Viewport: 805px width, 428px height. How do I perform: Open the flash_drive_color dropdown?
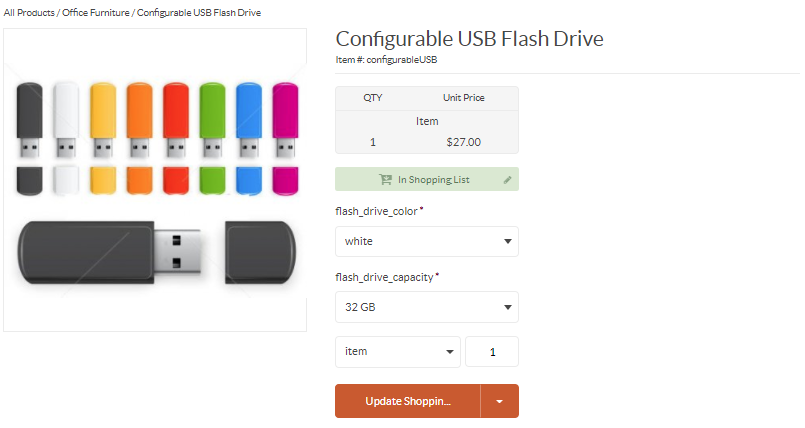(426, 242)
